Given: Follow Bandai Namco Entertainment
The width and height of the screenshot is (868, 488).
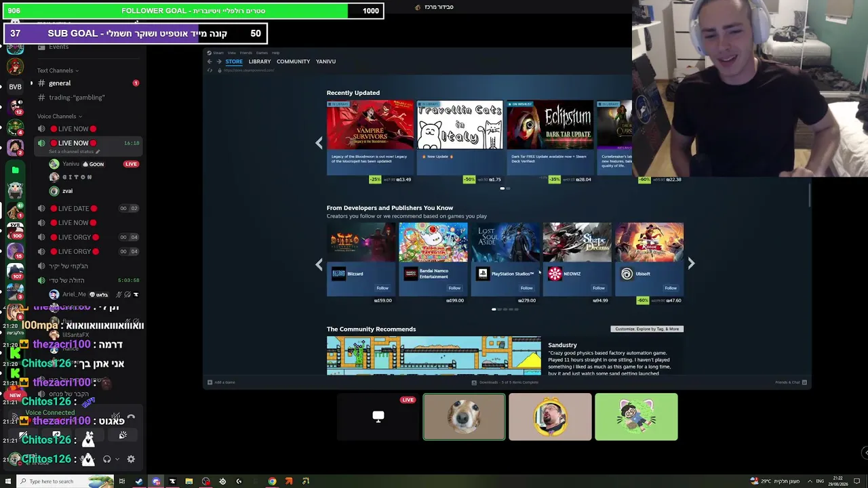Looking at the screenshot, I should pos(454,288).
